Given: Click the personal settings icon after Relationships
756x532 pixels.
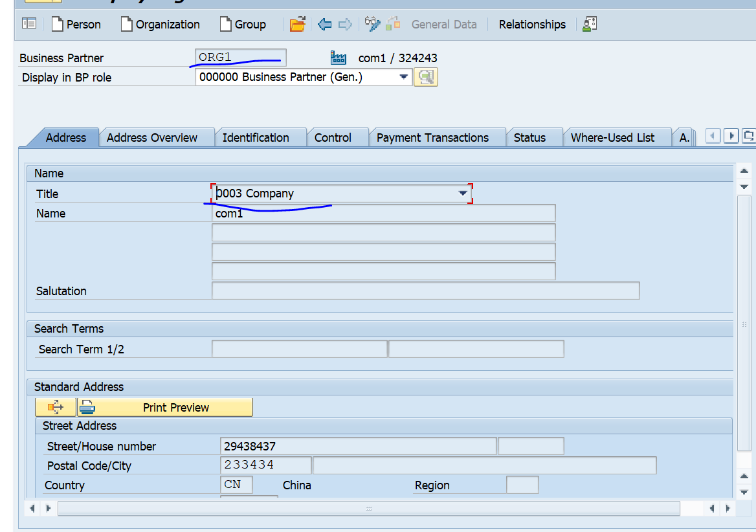Looking at the screenshot, I should point(590,24).
